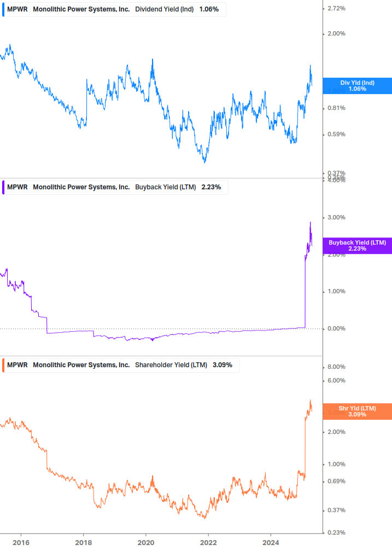Click the 3.09% value in the shareholder legend
Viewport: 392px width, 550px height.
(223, 365)
